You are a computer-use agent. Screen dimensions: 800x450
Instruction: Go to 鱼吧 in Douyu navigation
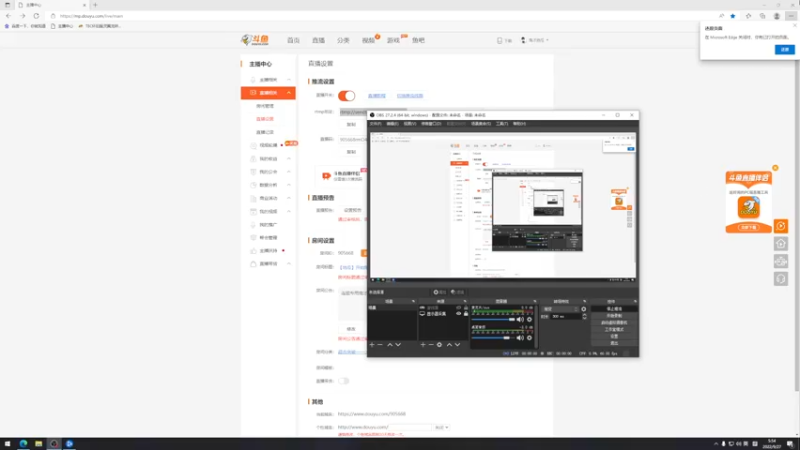point(418,40)
